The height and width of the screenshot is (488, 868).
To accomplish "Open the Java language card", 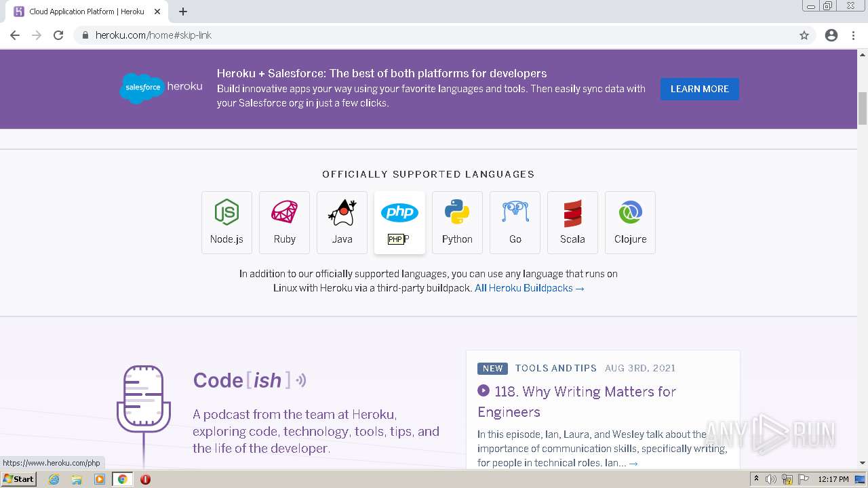I will click(342, 222).
